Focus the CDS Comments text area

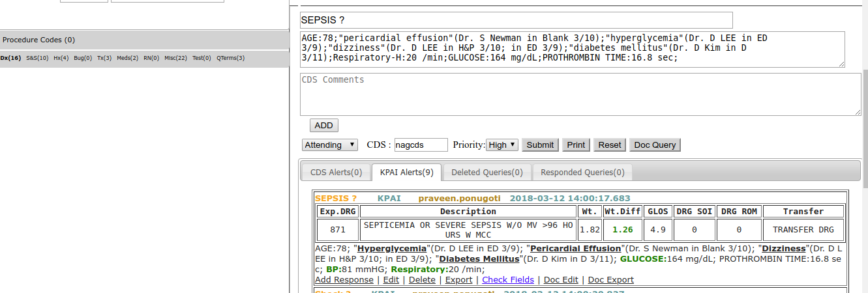click(x=580, y=94)
